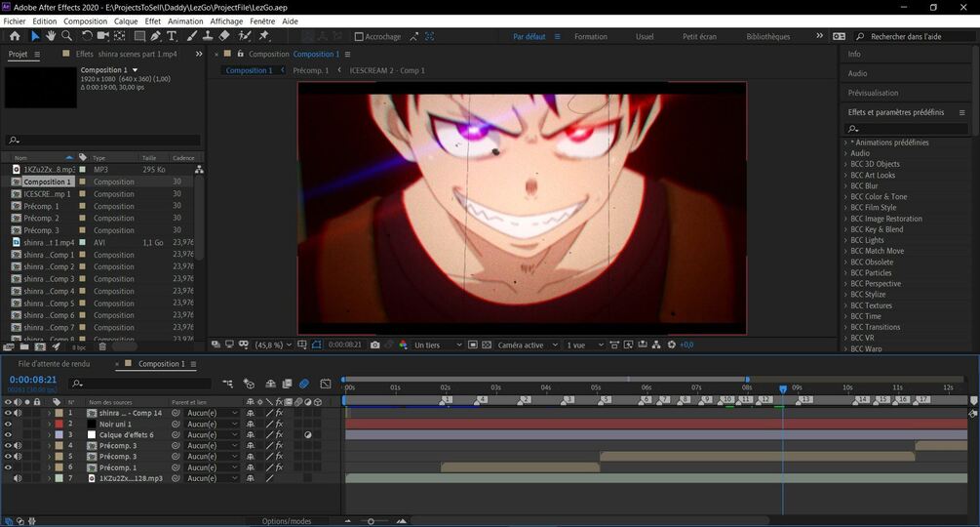Select the Selection arrow tool
This screenshot has height=527, width=980.
click(35, 36)
